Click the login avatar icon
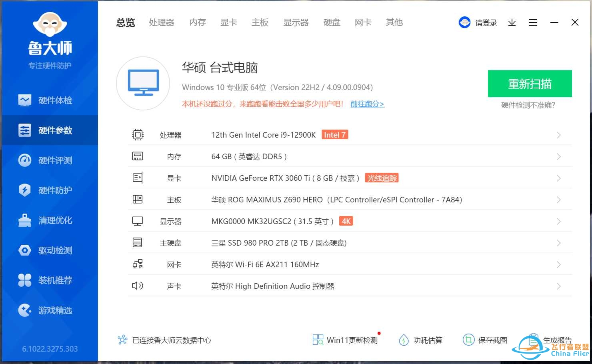This screenshot has height=364, width=592. (464, 22)
